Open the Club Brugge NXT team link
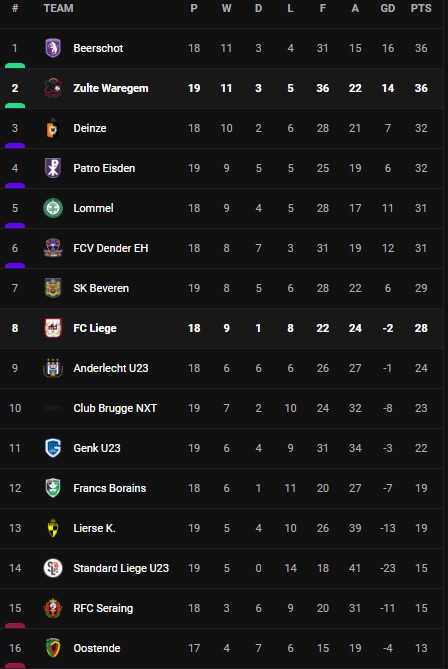Image resolution: width=448 pixels, height=669 pixels. tap(115, 408)
